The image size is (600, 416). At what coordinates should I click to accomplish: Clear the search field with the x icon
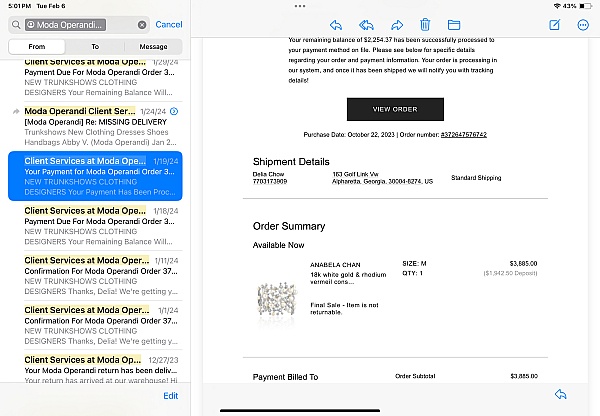[142, 25]
